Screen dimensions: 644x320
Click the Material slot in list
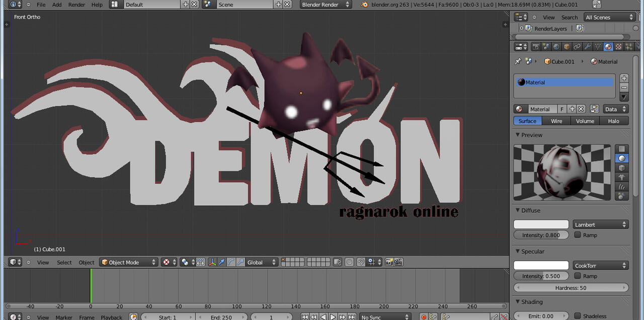pyautogui.click(x=564, y=82)
